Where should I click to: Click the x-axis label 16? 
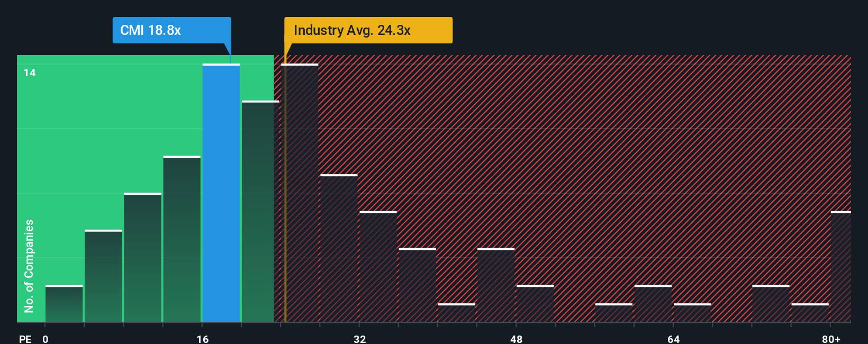pyautogui.click(x=203, y=339)
